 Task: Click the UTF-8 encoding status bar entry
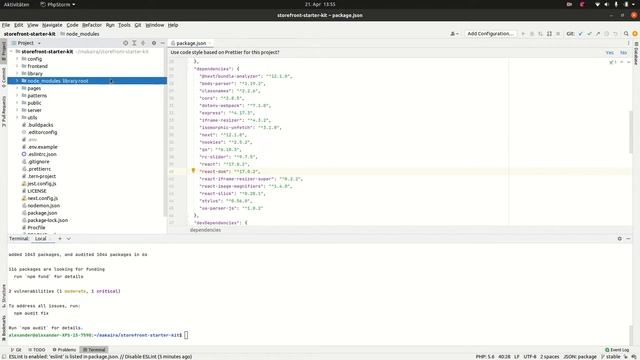[x=530, y=357]
